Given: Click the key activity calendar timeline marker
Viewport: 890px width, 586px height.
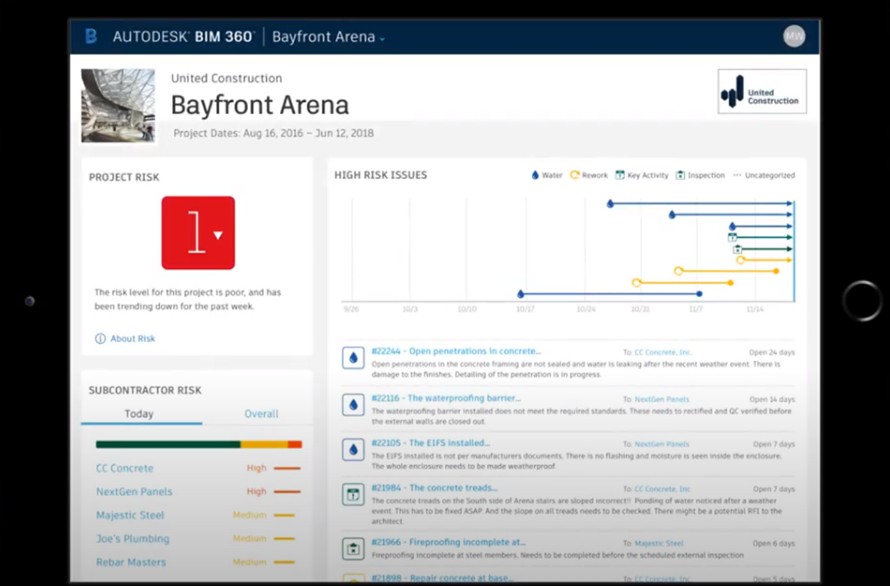Looking at the screenshot, I should 732,237.
